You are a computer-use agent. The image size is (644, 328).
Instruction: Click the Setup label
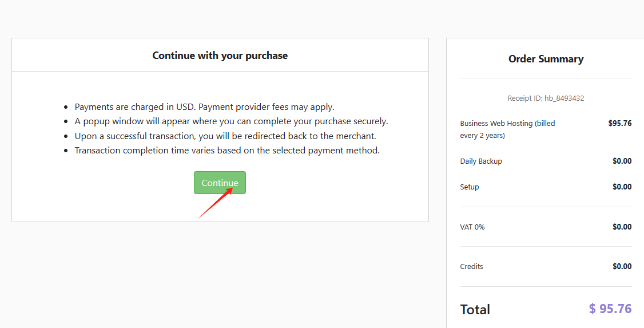pos(470,187)
